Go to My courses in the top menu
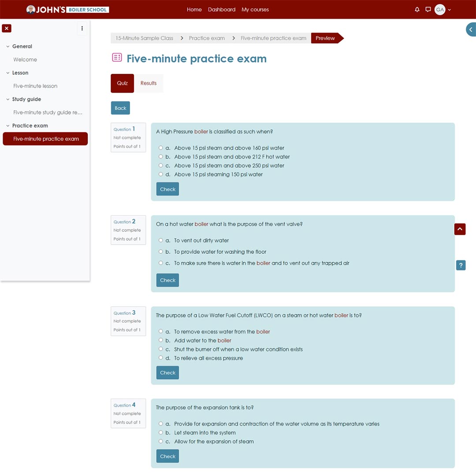This screenshot has width=476, height=476. pos(255,10)
